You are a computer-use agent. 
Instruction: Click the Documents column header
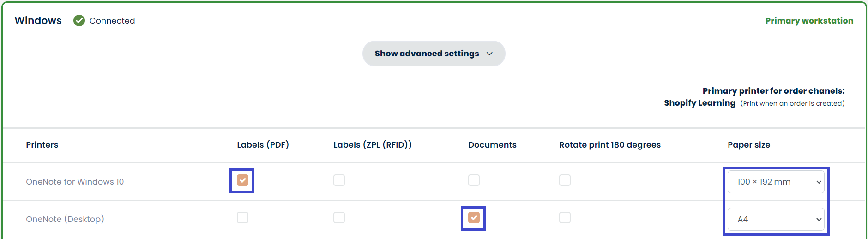click(x=492, y=145)
